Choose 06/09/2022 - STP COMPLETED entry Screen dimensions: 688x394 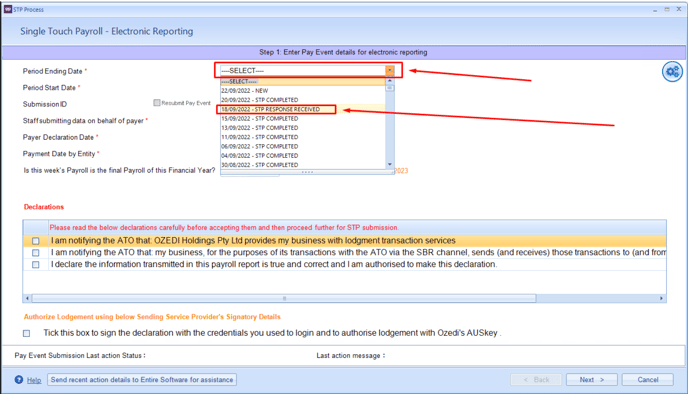[x=303, y=147]
